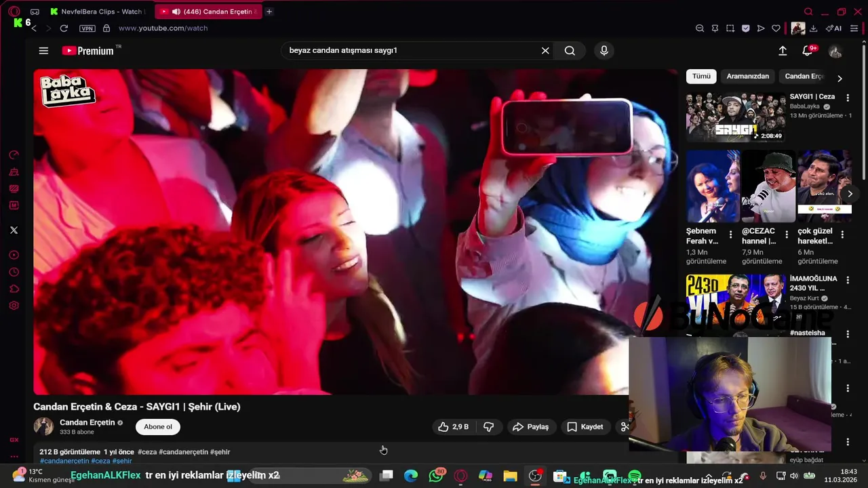868x488 pixels.
Task: Open Easy Setup sliders menu
Action: [854, 28]
